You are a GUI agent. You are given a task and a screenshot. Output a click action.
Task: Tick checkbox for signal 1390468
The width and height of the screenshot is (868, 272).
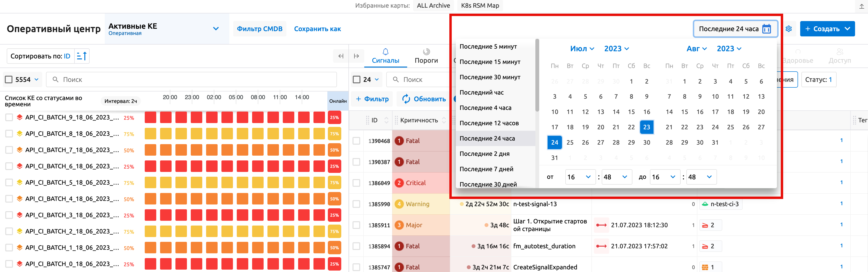[x=356, y=141]
